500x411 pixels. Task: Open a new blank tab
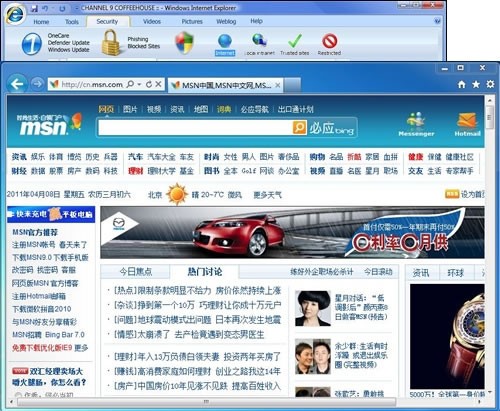292,85
